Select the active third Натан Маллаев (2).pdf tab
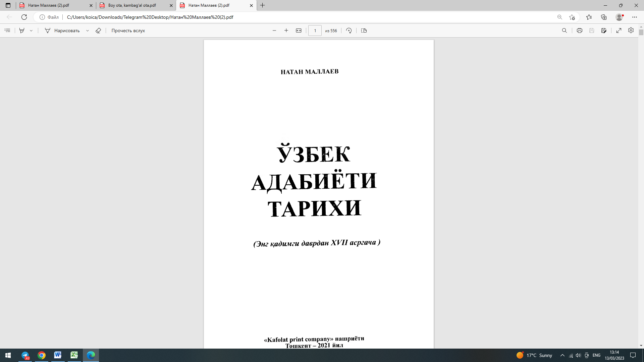 216,5
